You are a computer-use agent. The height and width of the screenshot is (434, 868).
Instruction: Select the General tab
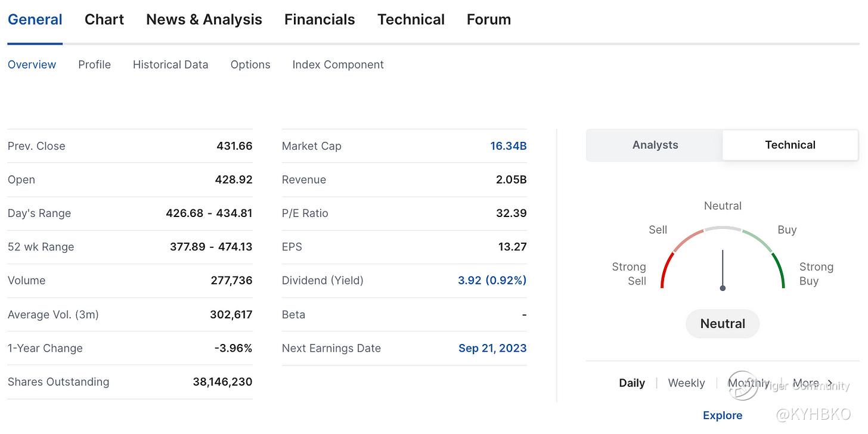[35, 20]
